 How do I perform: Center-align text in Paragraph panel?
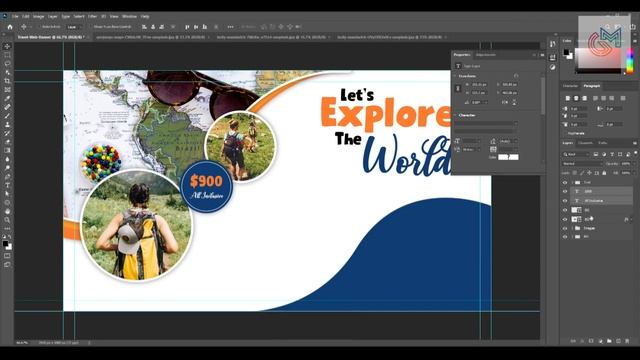tap(576, 98)
